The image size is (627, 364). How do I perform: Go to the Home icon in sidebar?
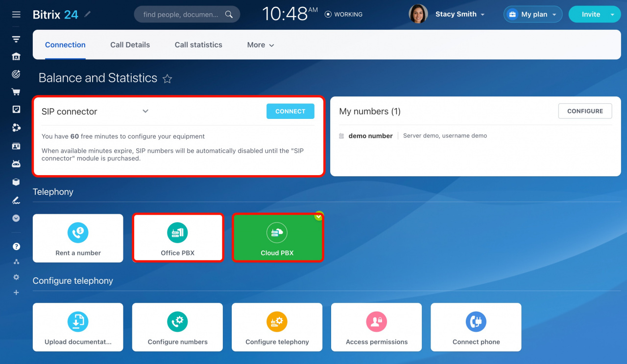16,56
